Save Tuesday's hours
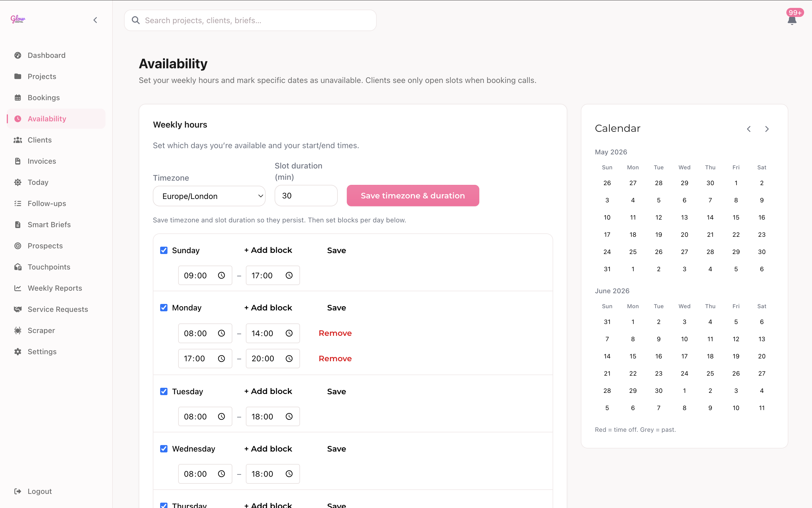 337,391
